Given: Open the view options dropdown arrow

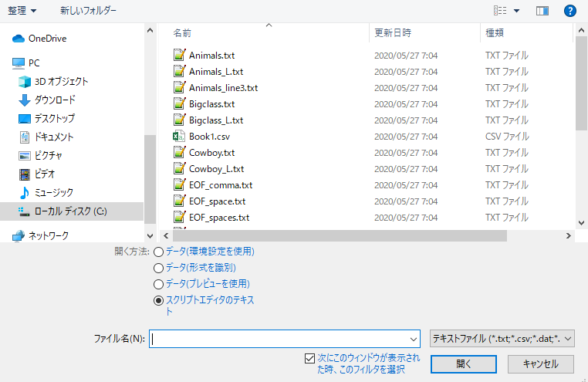Looking at the screenshot, I should click(516, 11).
